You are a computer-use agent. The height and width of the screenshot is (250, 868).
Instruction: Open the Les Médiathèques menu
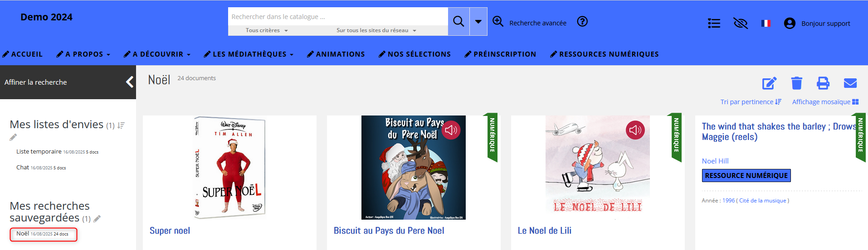[249, 54]
